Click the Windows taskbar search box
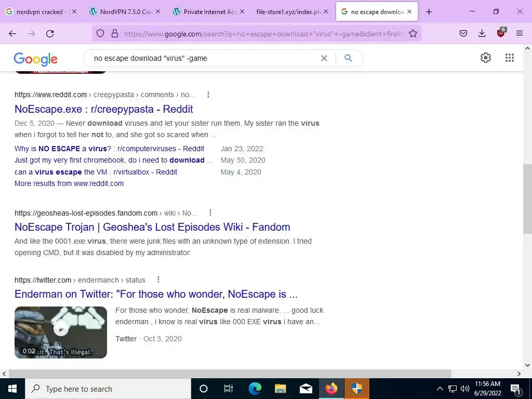Viewport: 532px width, 399px height. (108, 389)
